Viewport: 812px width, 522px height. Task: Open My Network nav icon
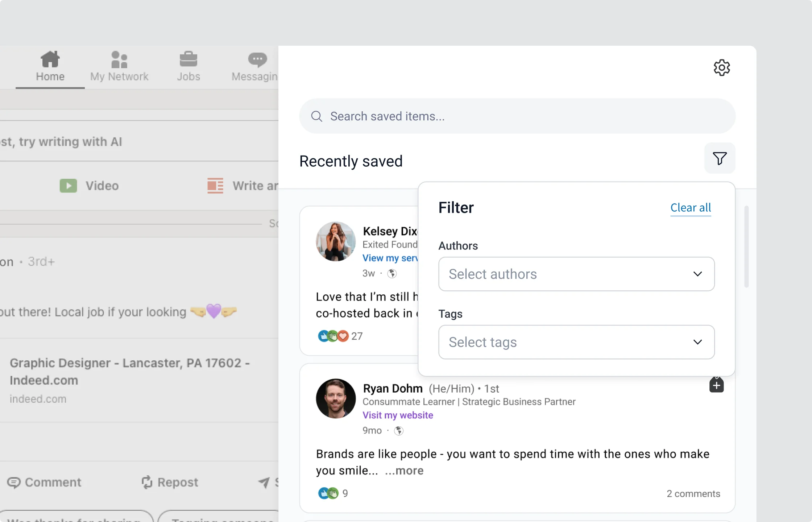pyautogui.click(x=119, y=59)
